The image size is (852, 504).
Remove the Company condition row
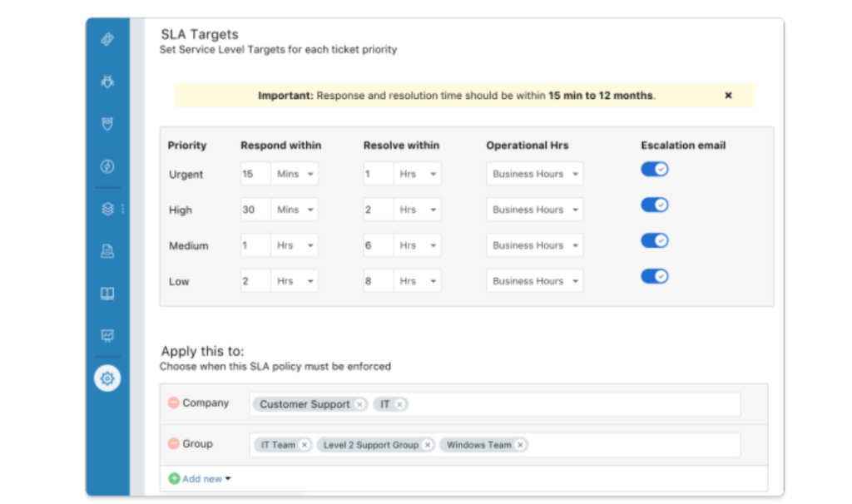point(173,403)
